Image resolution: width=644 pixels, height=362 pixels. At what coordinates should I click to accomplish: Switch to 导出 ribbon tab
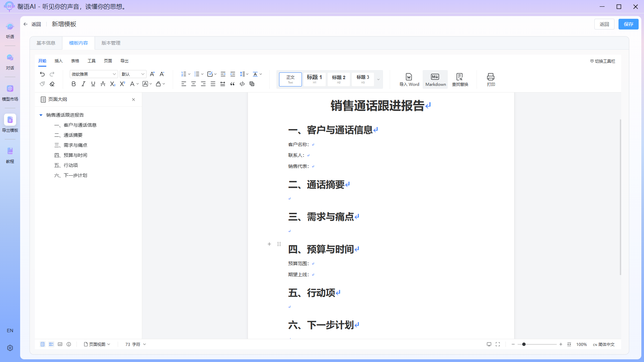point(124,61)
